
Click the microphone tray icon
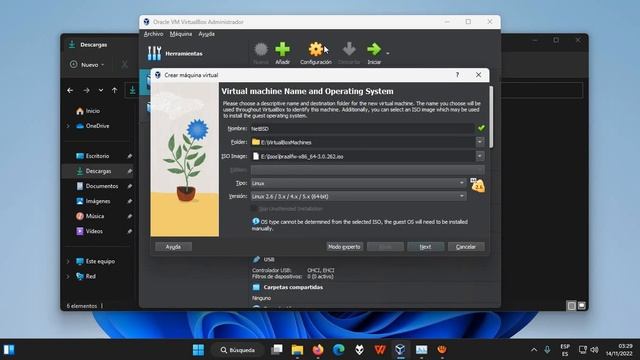[547, 350]
